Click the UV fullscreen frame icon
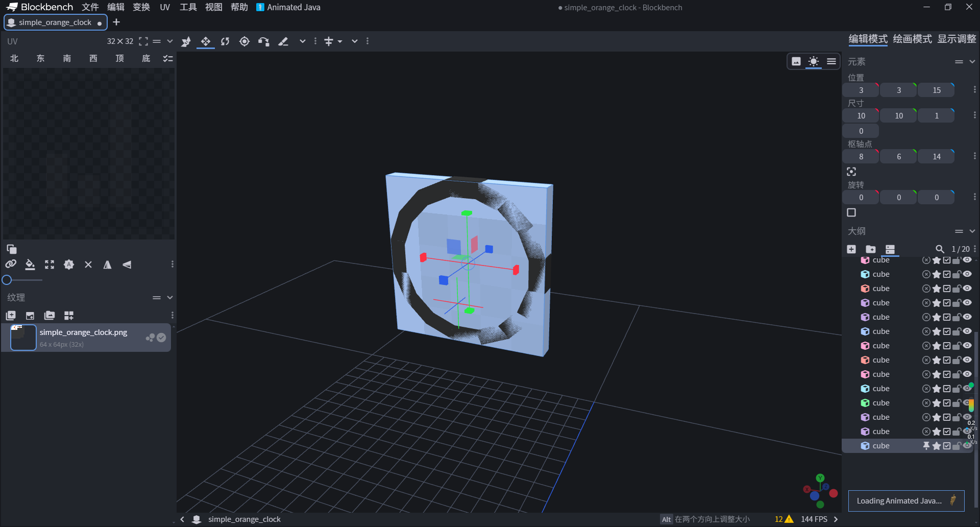 pos(143,41)
